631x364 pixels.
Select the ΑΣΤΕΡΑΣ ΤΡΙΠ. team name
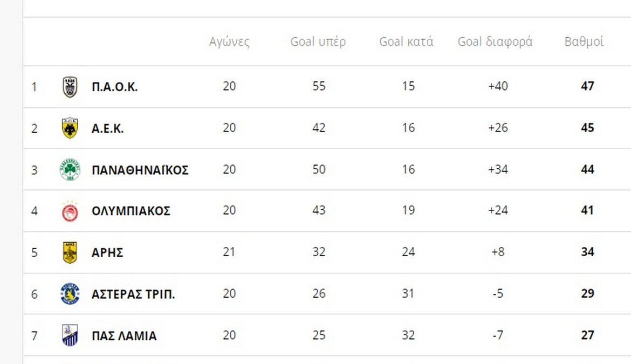coord(133,294)
